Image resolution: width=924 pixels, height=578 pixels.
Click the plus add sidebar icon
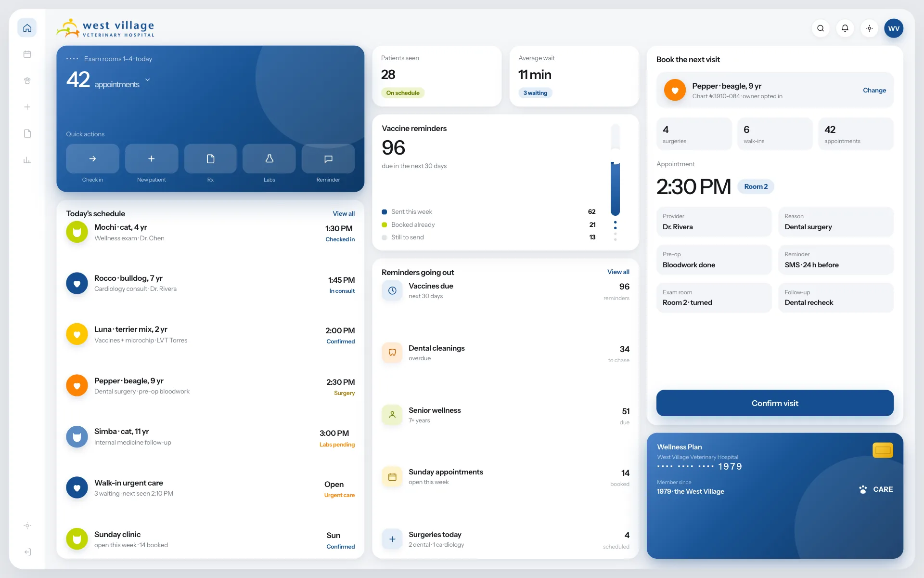pyautogui.click(x=27, y=107)
